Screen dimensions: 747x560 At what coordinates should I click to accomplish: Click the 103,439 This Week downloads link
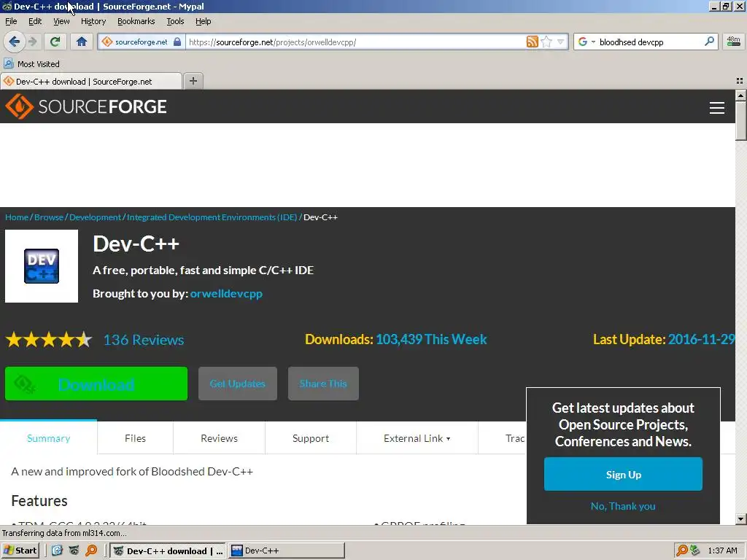tap(431, 340)
